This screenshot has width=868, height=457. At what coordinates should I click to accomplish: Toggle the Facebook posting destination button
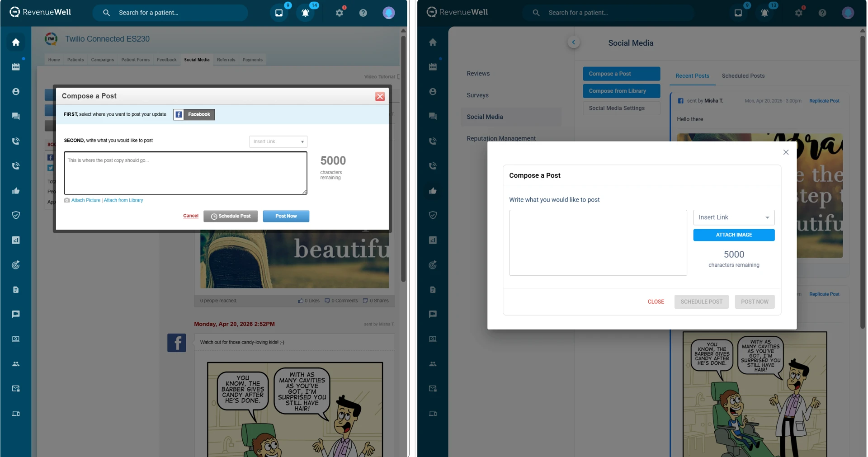pyautogui.click(x=194, y=115)
